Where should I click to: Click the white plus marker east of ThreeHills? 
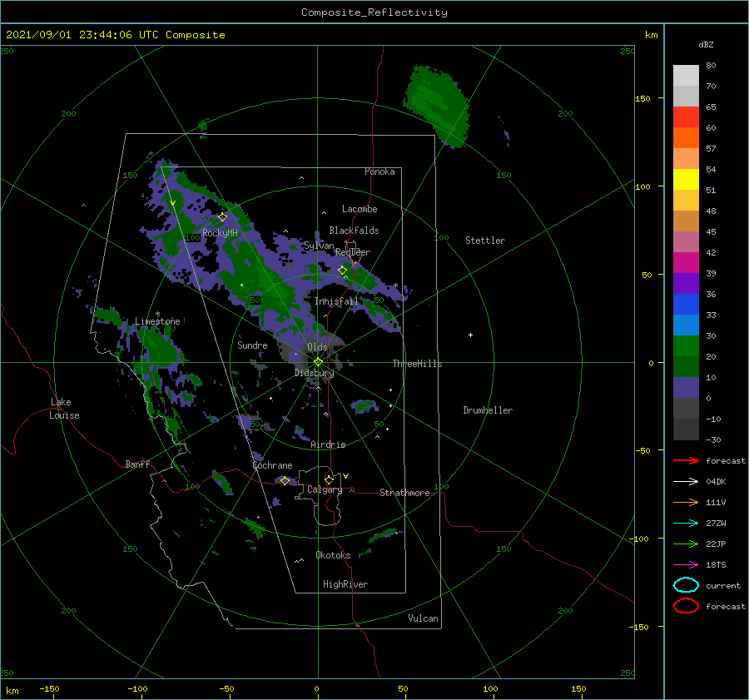(x=470, y=335)
